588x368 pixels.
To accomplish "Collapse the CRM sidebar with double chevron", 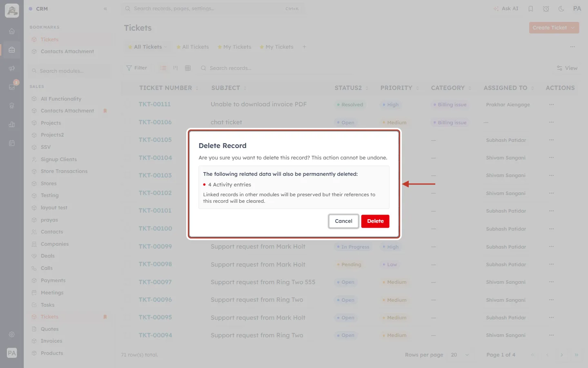I will point(105,9).
